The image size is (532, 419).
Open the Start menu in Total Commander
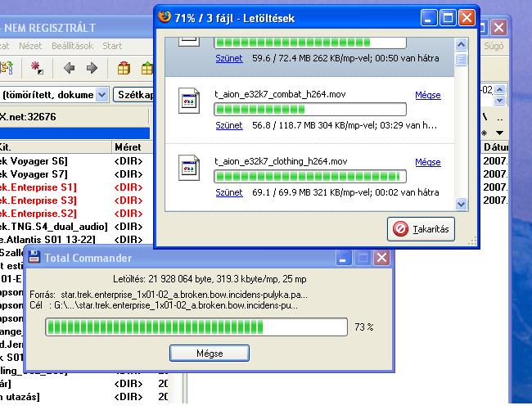tap(112, 47)
